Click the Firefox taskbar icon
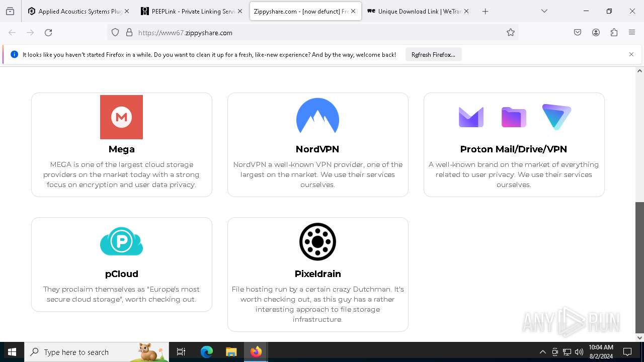 coord(256,352)
